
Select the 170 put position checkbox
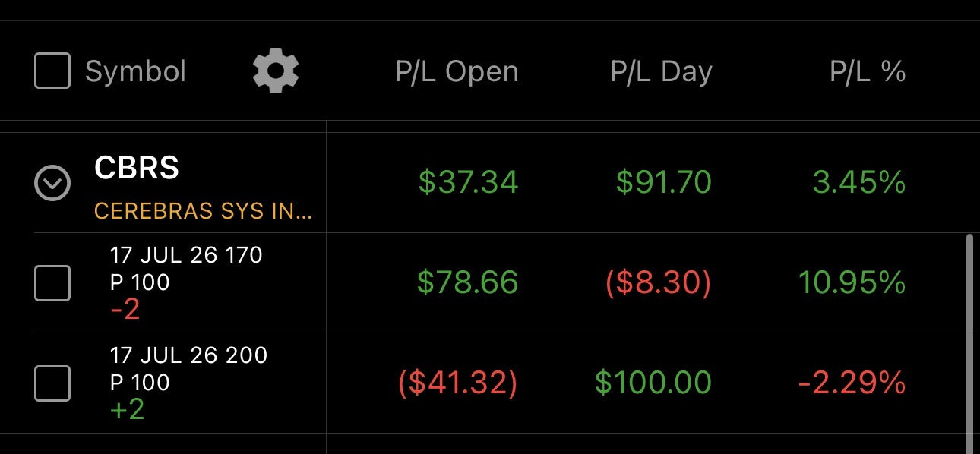pyautogui.click(x=52, y=283)
